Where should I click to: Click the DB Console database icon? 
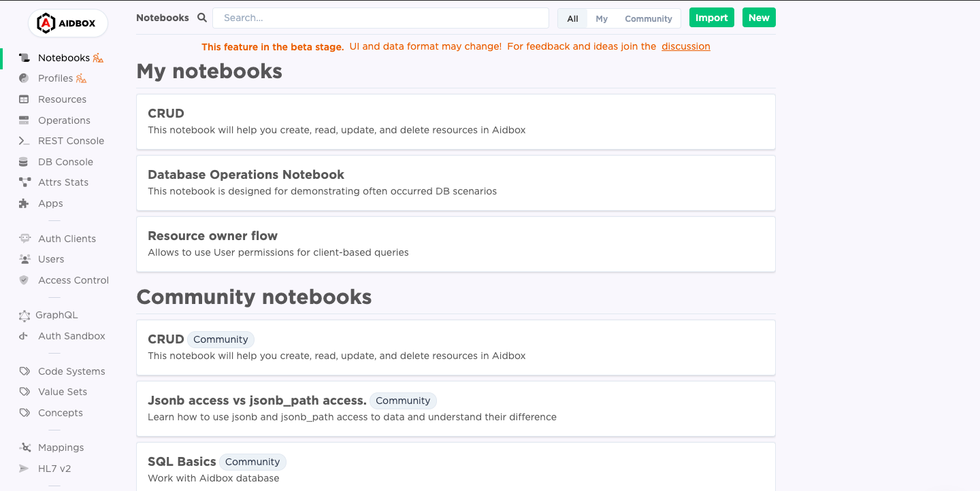point(24,162)
